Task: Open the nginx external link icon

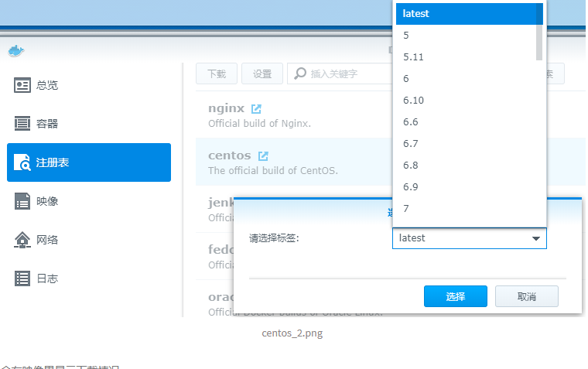Action: tap(257, 109)
